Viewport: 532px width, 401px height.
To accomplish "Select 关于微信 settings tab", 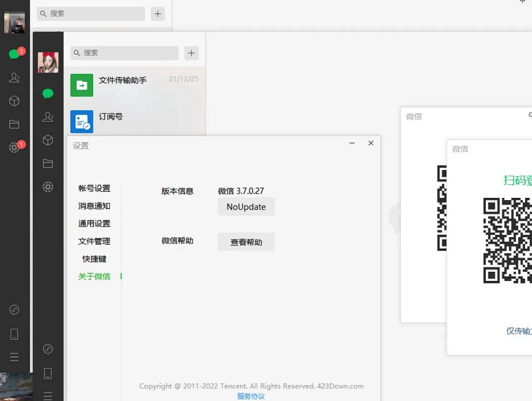I will point(94,276).
